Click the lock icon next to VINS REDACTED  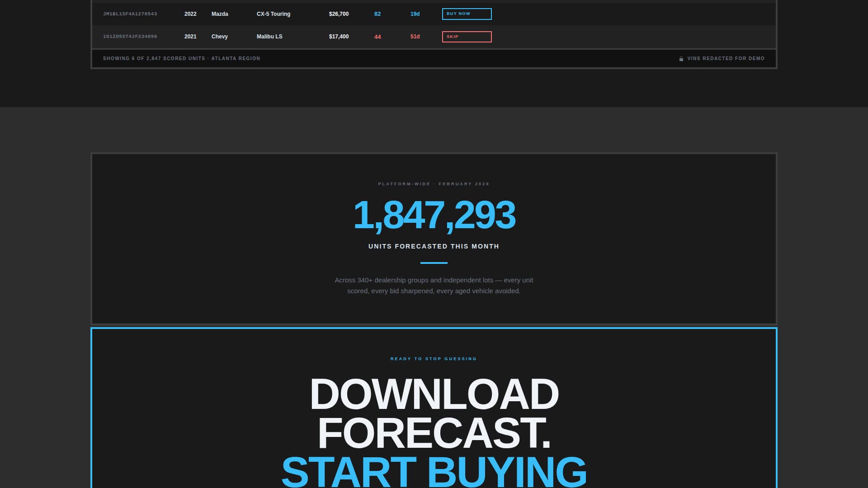[x=681, y=58]
